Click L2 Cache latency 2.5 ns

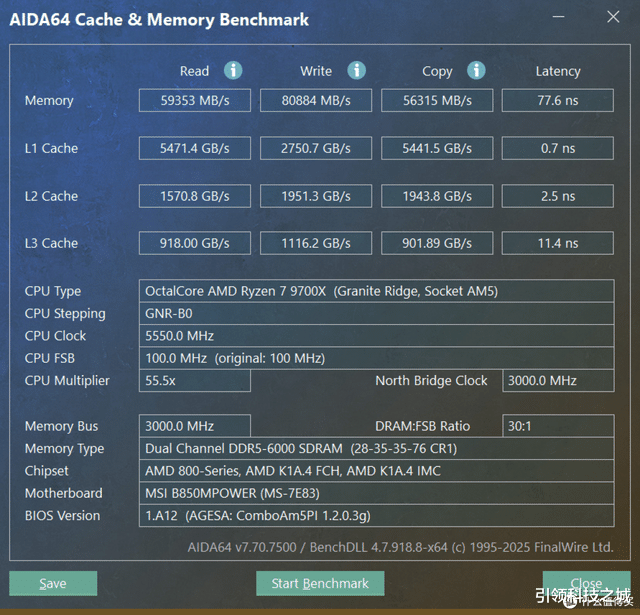pos(558,196)
